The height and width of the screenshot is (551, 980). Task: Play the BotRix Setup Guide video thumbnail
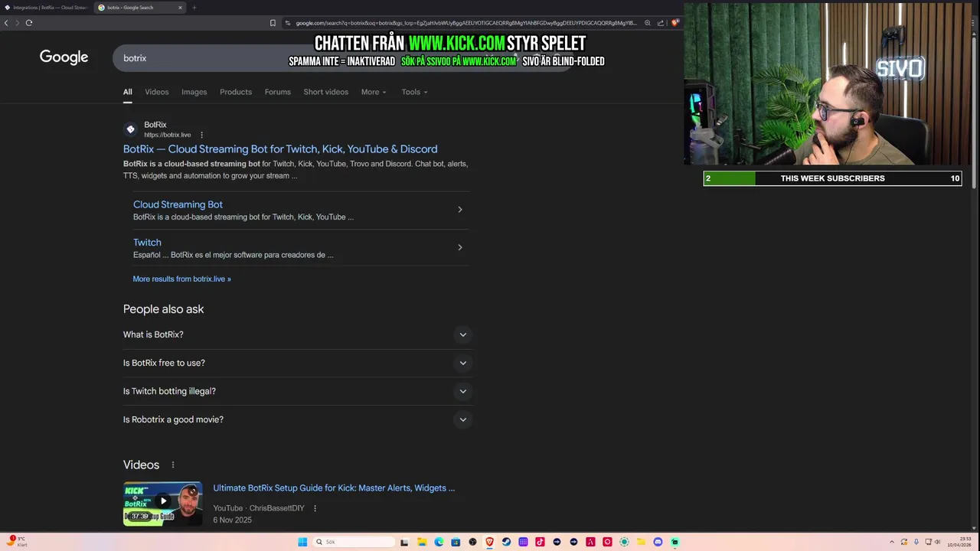click(163, 504)
